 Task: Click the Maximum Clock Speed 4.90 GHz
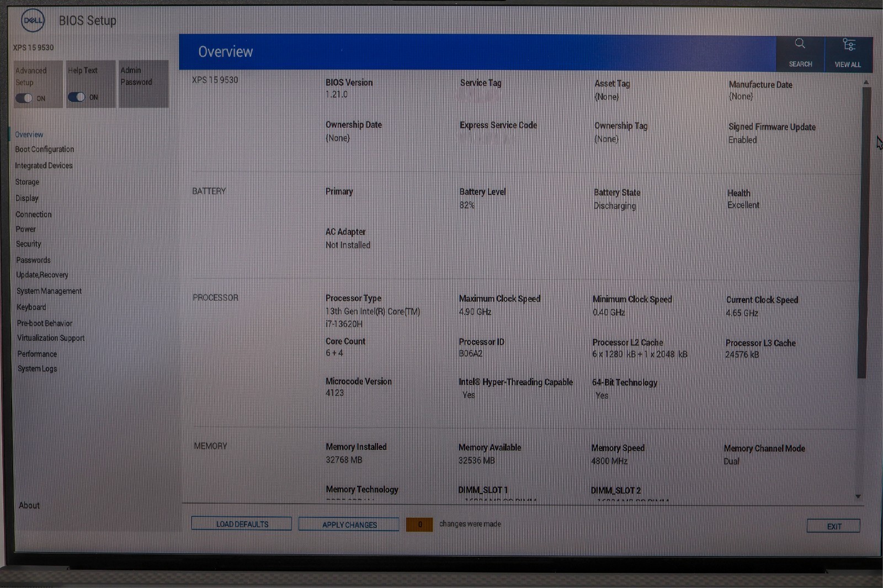[x=475, y=312]
